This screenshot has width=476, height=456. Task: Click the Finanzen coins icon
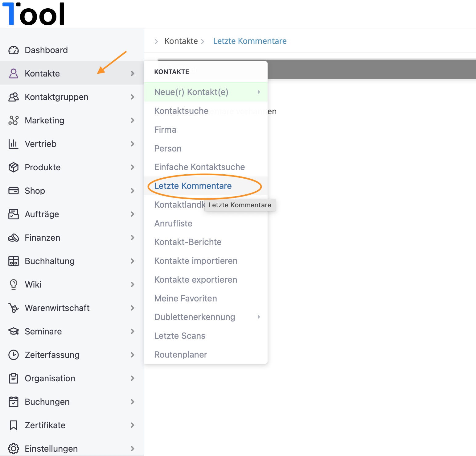[14, 238]
